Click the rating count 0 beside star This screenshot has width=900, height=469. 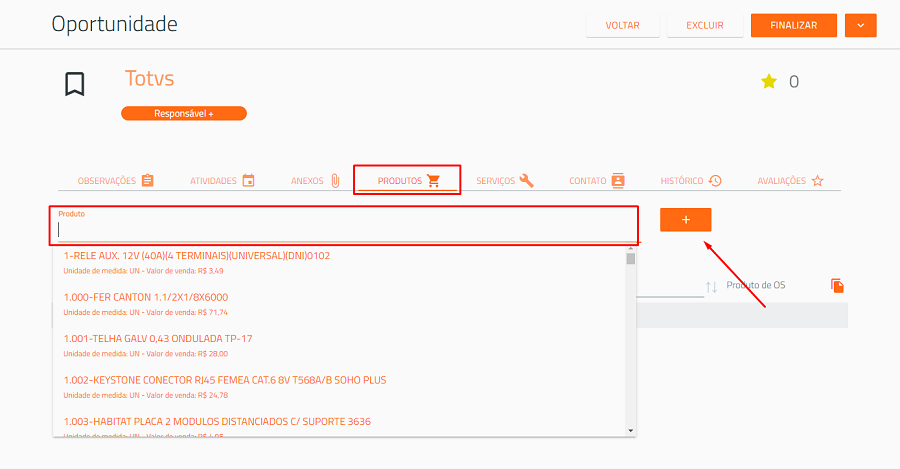point(794,82)
